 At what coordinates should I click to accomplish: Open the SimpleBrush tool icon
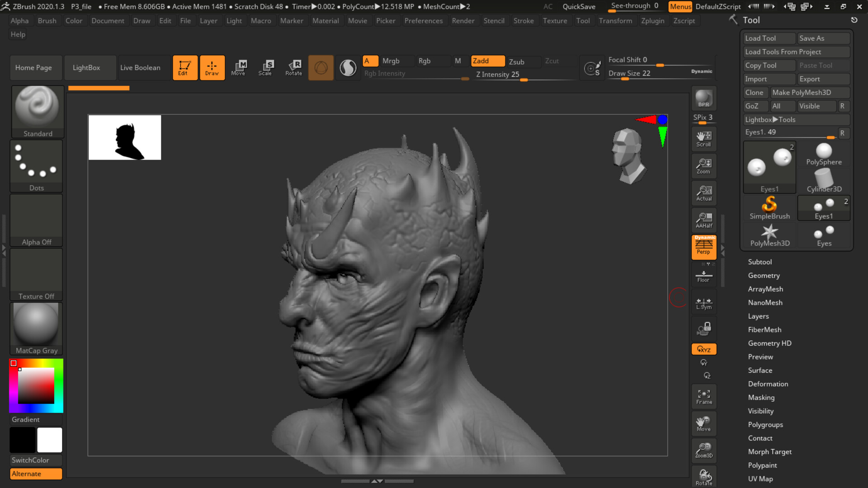(769, 208)
